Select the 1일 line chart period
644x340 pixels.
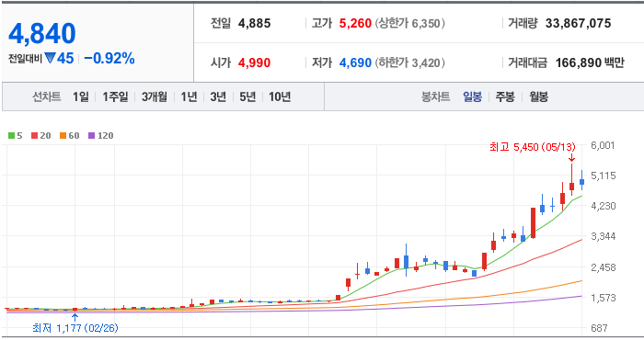tap(81, 96)
